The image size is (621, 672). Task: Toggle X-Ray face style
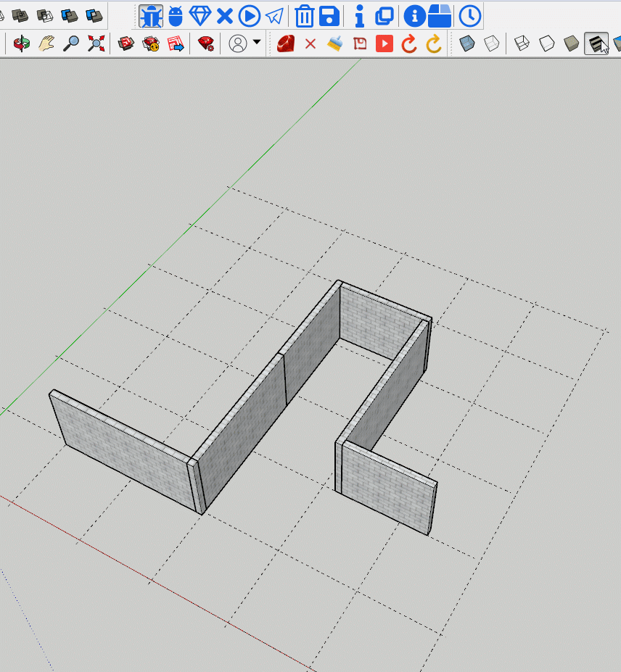pyautogui.click(x=468, y=43)
